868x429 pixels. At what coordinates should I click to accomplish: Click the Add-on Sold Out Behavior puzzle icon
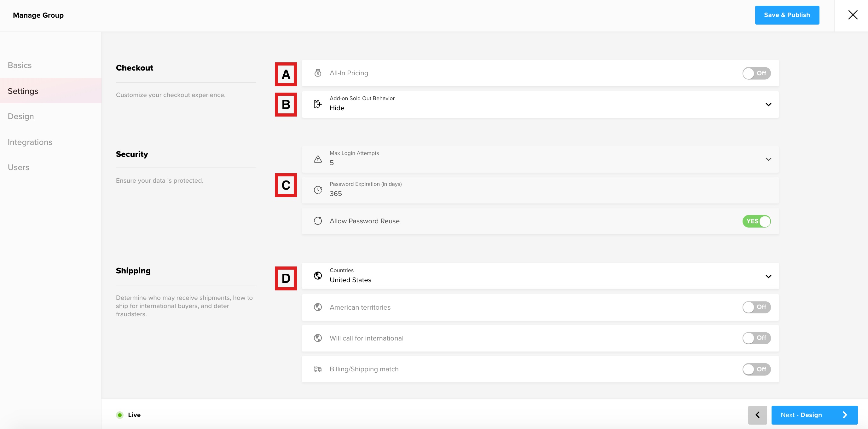tap(318, 104)
